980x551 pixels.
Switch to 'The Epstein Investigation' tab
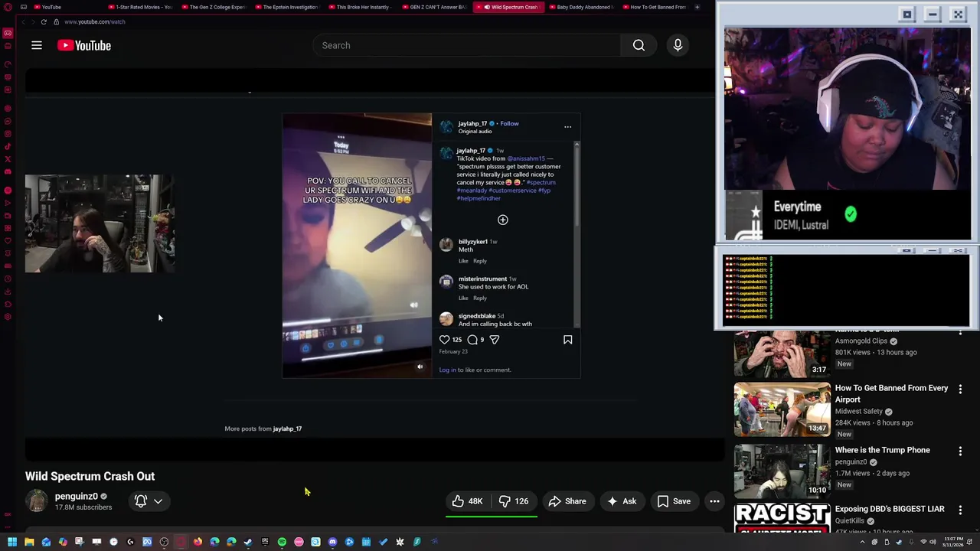pyautogui.click(x=287, y=7)
